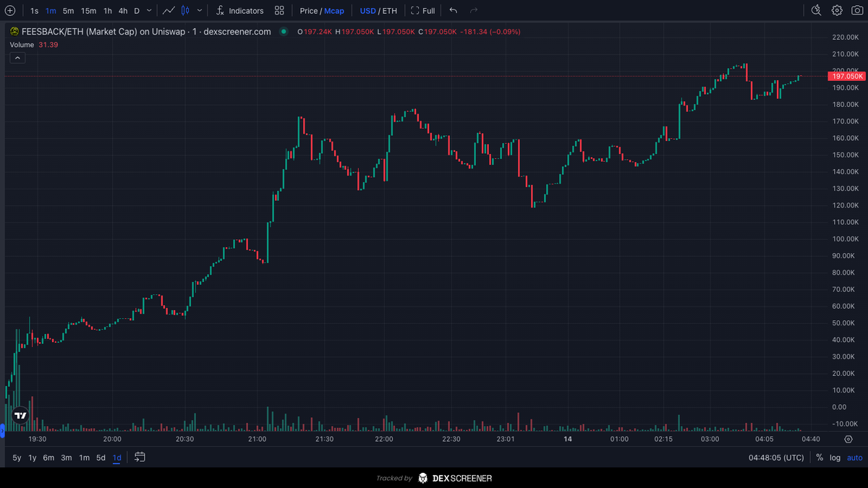Click the blue handle at chart's left edge

pyautogui.click(x=2, y=431)
